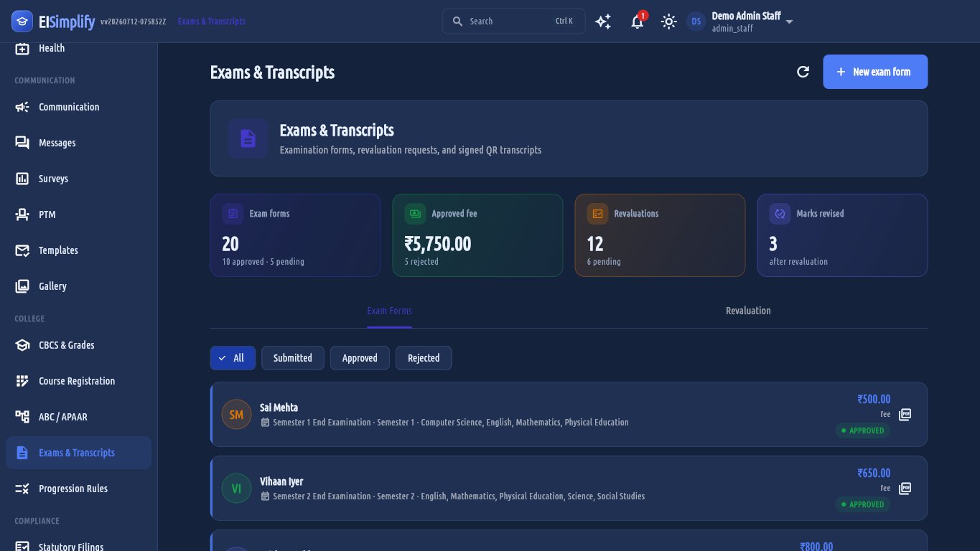
Task: Click the Revaluations card icon
Action: pos(597,214)
